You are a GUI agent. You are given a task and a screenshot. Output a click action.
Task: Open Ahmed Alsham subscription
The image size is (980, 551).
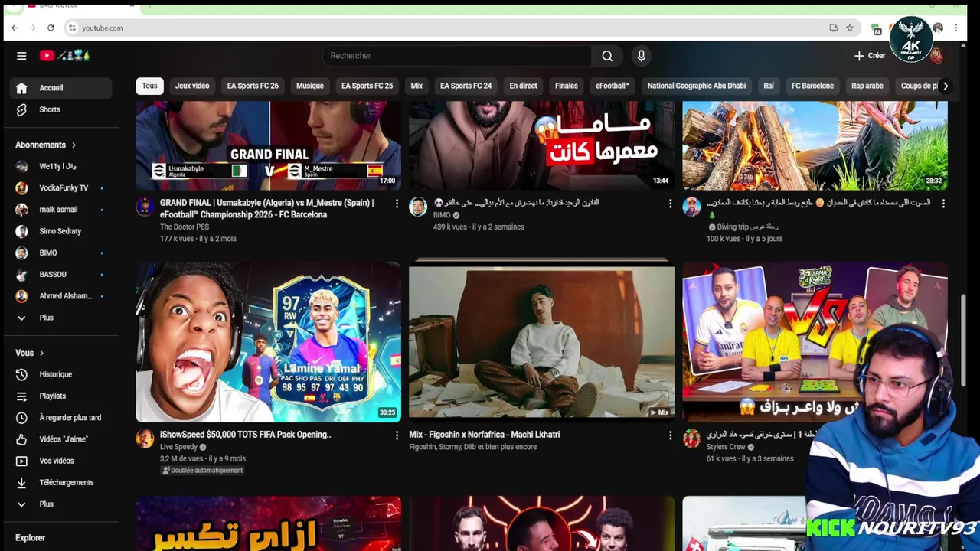tap(61, 296)
